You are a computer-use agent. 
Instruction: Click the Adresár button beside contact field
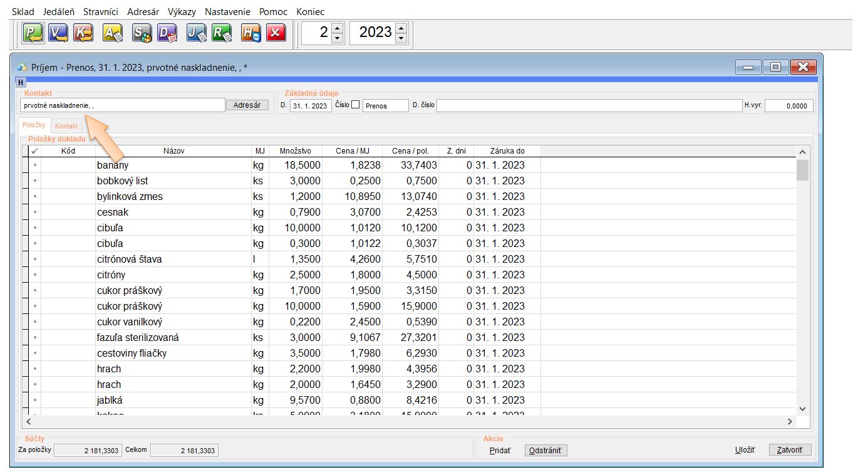pos(247,105)
